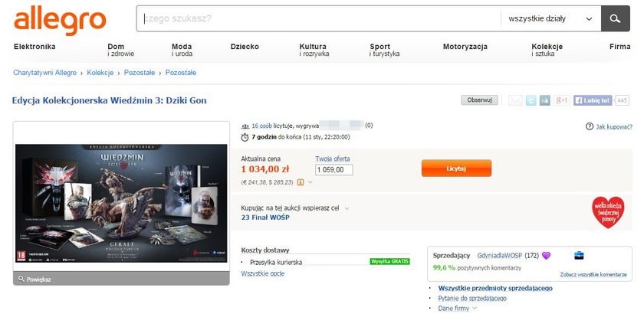Share via the nk icon
Image resolution: width=644 pixels, height=327 pixels.
click(544, 100)
